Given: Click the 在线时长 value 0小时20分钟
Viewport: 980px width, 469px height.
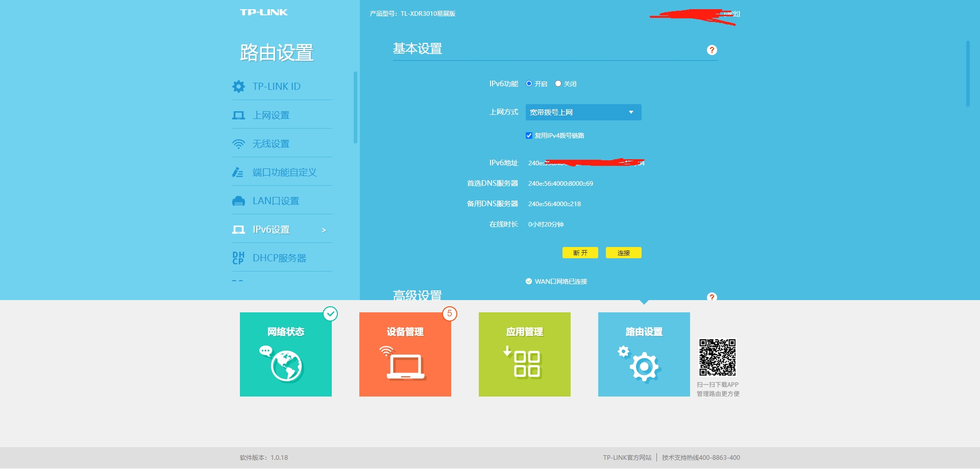Looking at the screenshot, I should click(546, 224).
